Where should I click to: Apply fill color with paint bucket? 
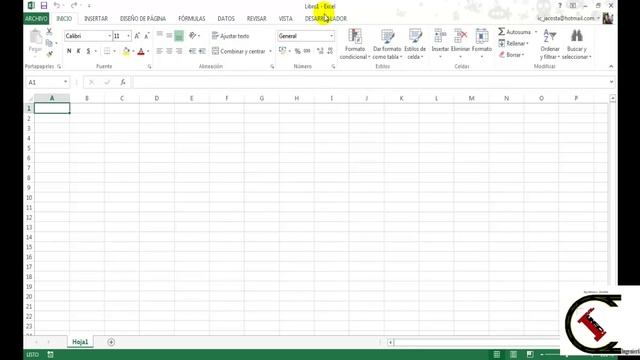[x=126, y=51]
